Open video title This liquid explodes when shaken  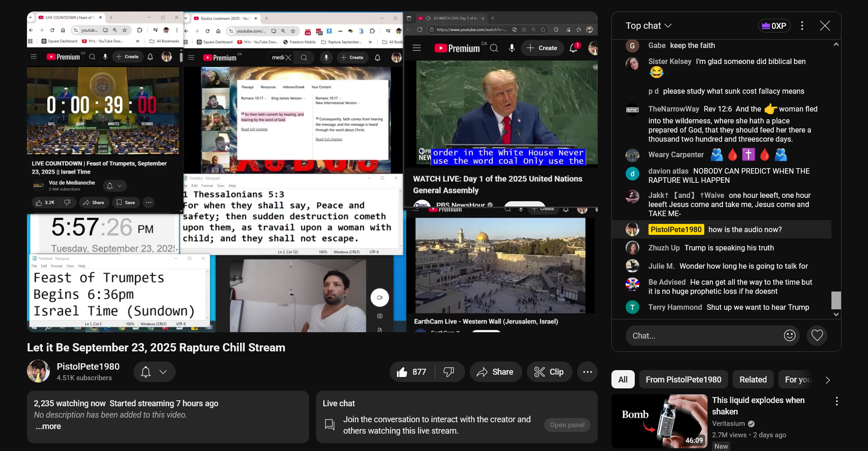pos(758,406)
